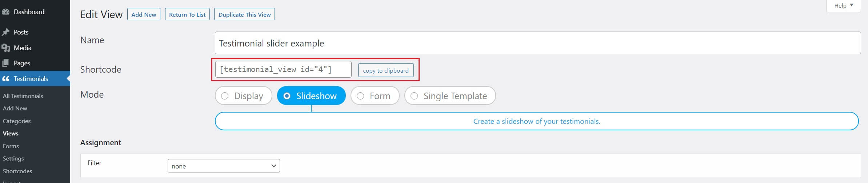
Task: Expand the Help tab dropdown
Action: [843, 6]
